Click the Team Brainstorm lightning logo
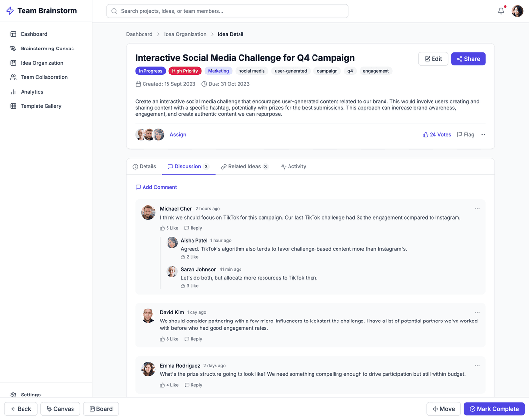 pyautogui.click(x=10, y=11)
